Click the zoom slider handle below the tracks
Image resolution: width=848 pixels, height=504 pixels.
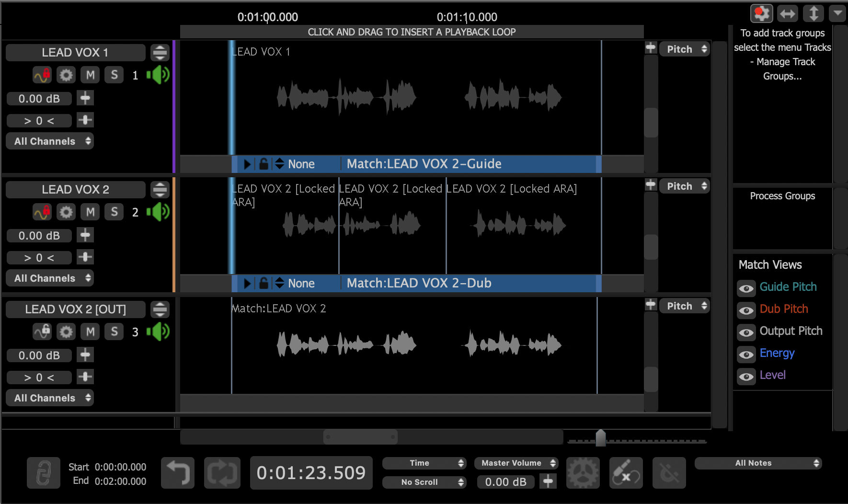click(x=600, y=438)
